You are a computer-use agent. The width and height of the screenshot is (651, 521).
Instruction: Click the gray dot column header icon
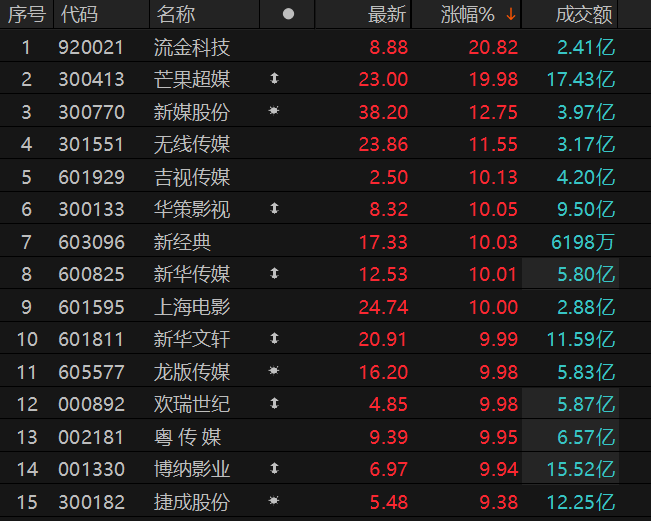(288, 14)
